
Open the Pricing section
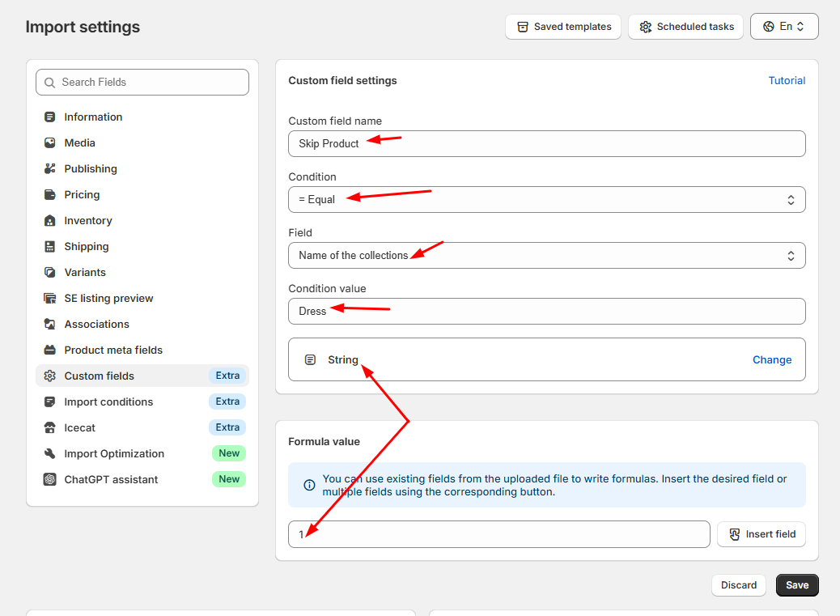point(142,194)
